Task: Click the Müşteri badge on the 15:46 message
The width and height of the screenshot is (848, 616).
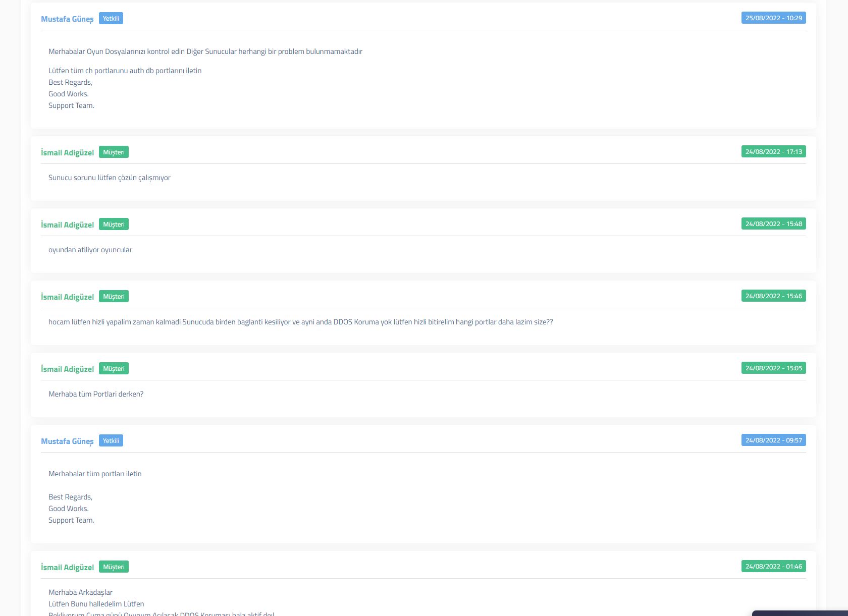Action: point(114,297)
